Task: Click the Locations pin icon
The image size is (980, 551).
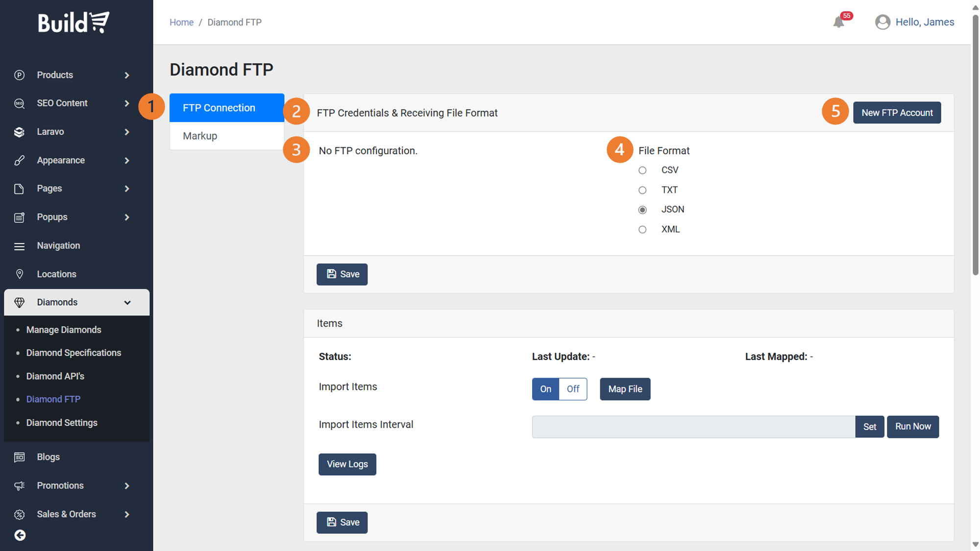Action: [x=20, y=274]
